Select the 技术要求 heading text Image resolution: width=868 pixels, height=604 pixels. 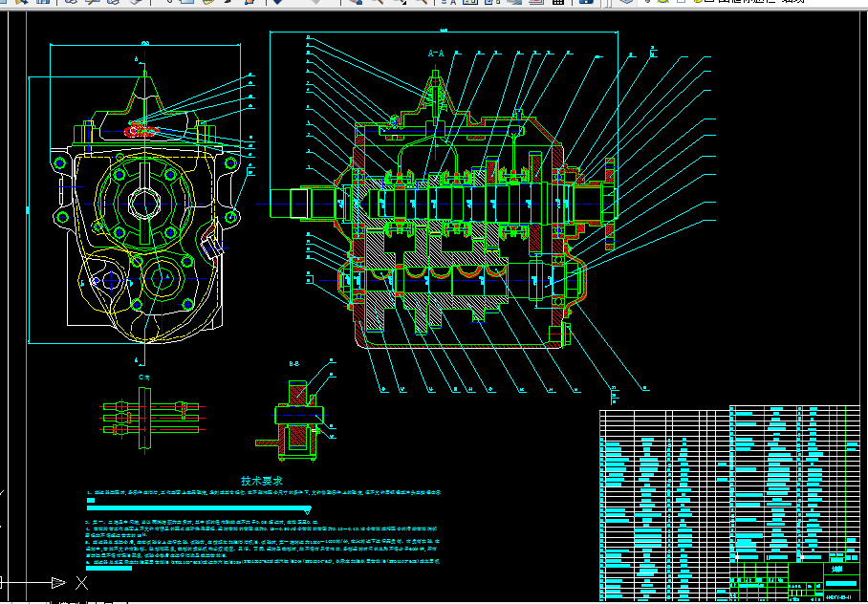click(261, 481)
